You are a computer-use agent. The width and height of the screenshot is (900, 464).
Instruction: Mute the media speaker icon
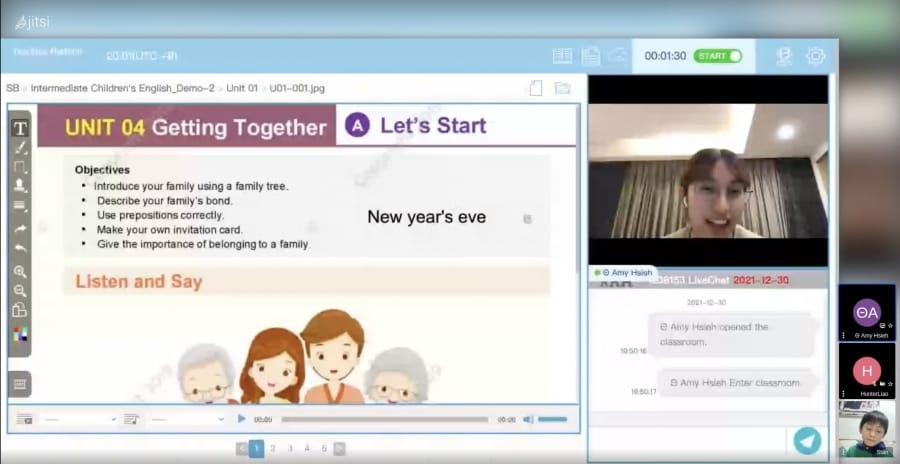(x=528, y=419)
